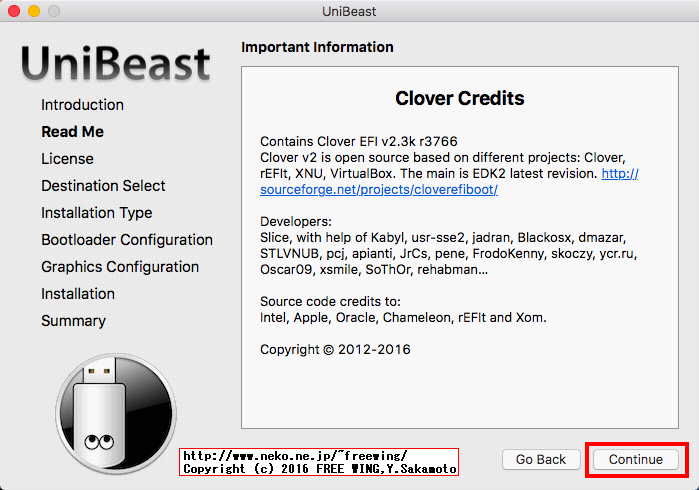Select the Summary step
This screenshot has height=490, width=699.
[x=74, y=321]
